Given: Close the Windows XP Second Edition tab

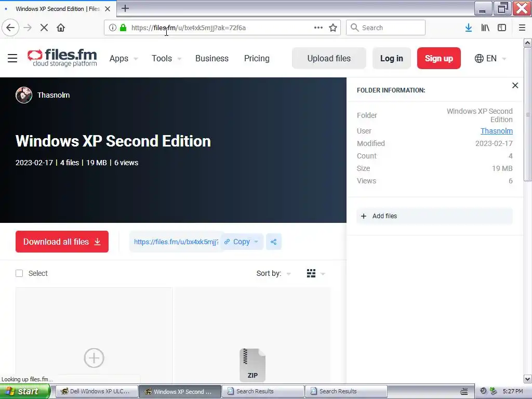Looking at the screenshot, I should tap(108, 9).
